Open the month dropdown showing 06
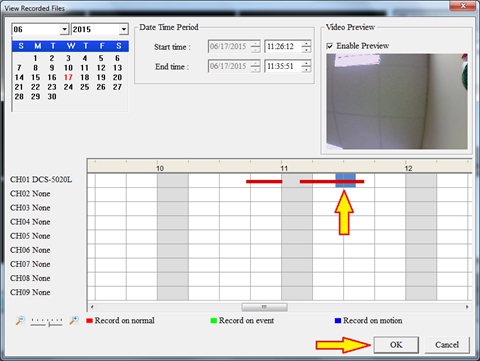This screenshot has height=361, width=480. 64,29
